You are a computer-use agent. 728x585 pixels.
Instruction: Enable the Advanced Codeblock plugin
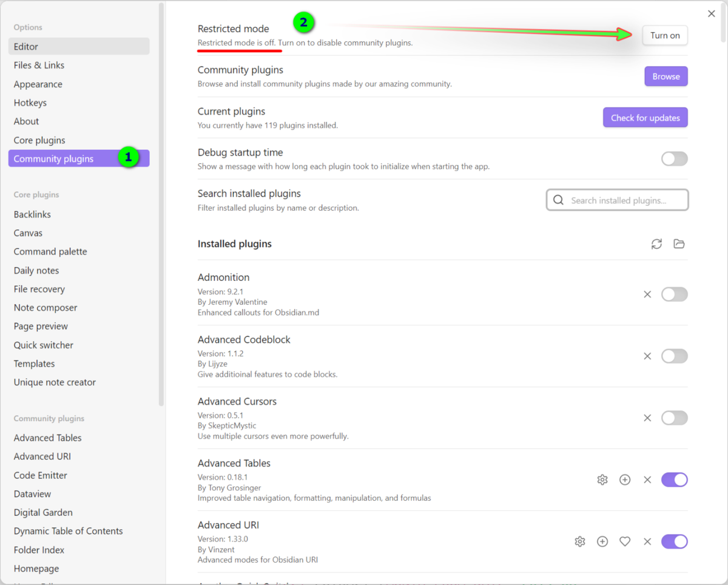675,356
